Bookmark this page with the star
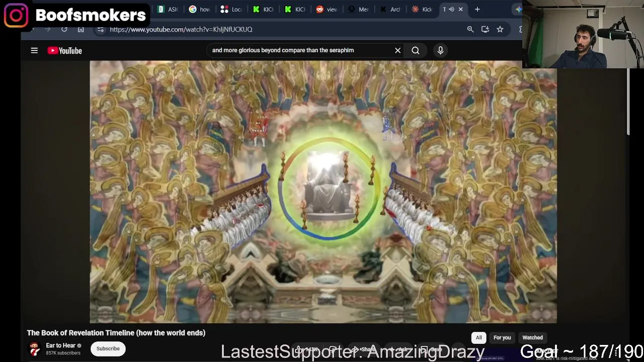This screenshot has height=362, width=644. pos(500,29)
